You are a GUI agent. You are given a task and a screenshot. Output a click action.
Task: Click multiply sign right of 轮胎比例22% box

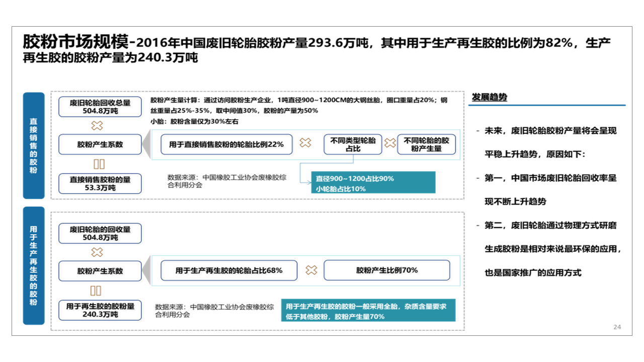[x=305, y=143]
